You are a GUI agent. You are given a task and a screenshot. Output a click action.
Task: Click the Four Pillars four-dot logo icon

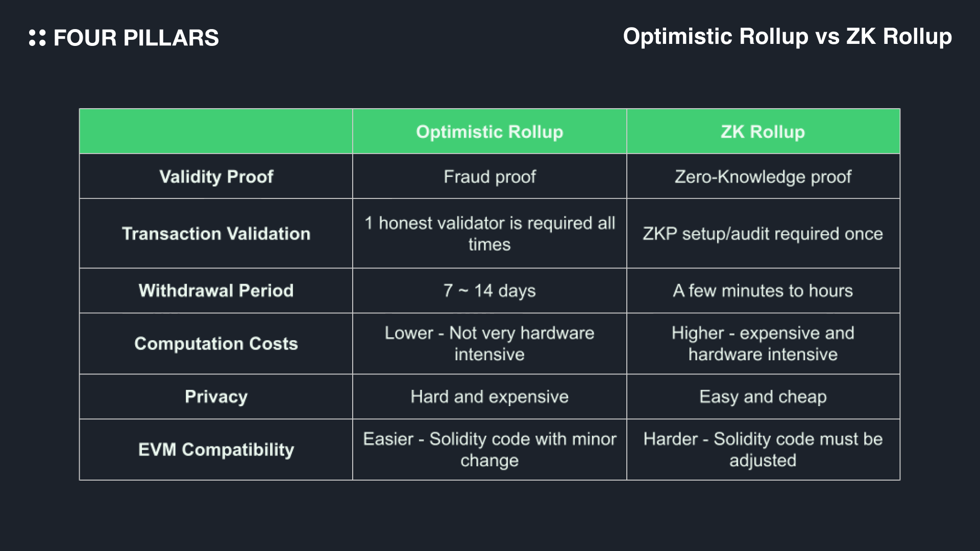[x=37, y=38]
